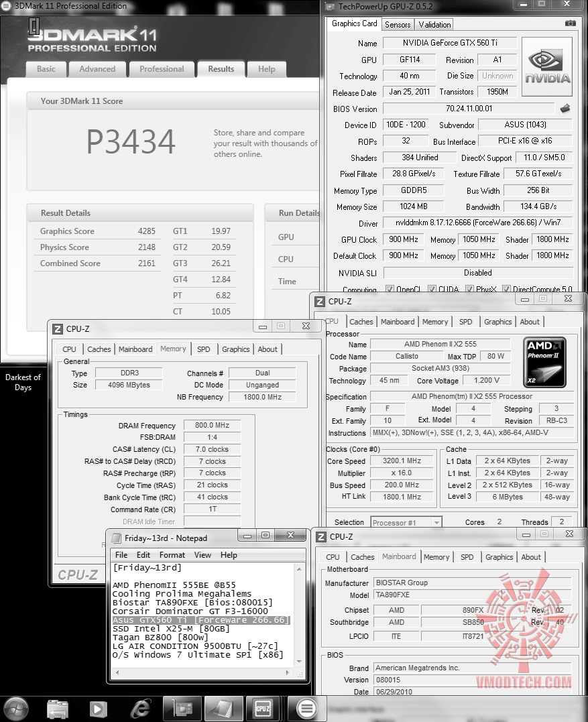Click Notepad horizontal scrollbar right arrow
The height and width of the screenshot is (722, 588).
(288, 672)
